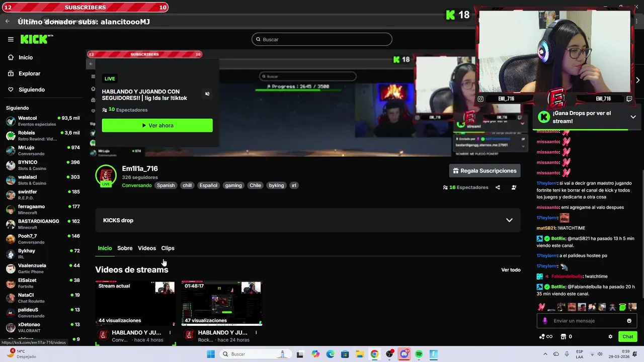
Task: Select the green halo quick emote
Action: [x=622, y=307]
